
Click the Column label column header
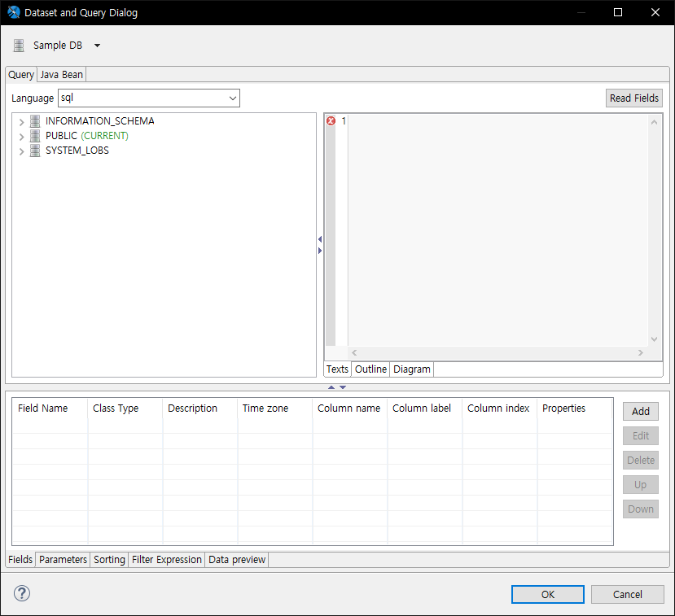(425, 408)
